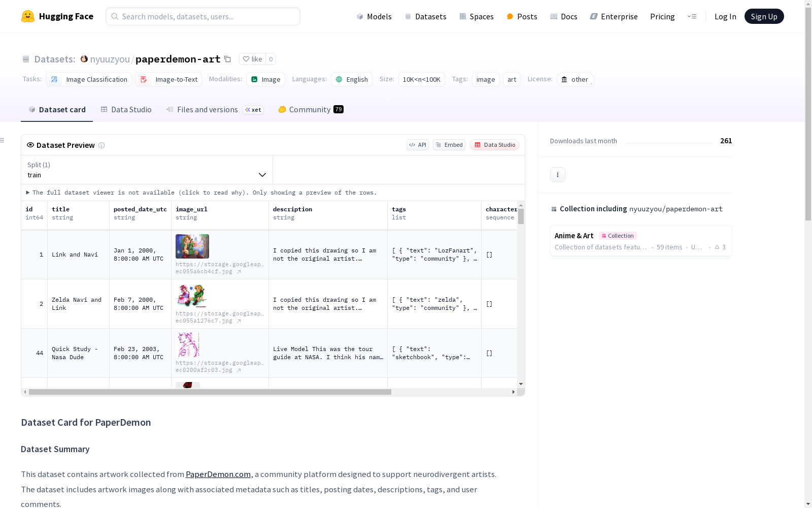Click the table horizontal scrollbar thumb
This screenshot has width=812, height=508.
click(210, 392)
